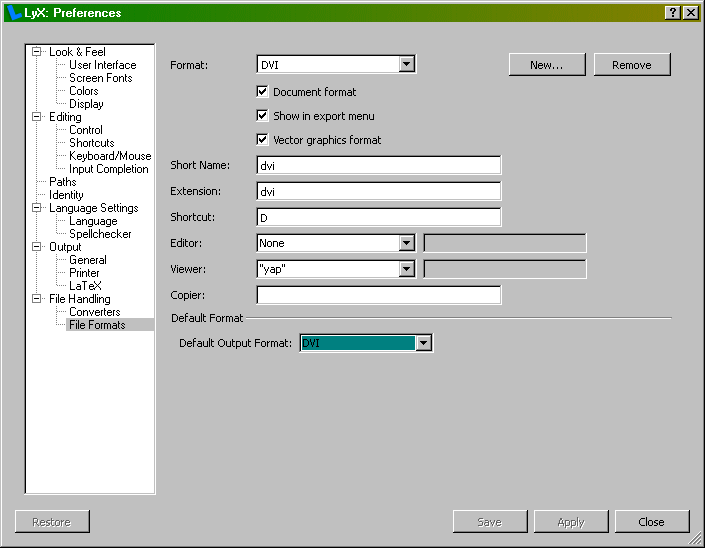Click the Extension text field

point(379,192)
